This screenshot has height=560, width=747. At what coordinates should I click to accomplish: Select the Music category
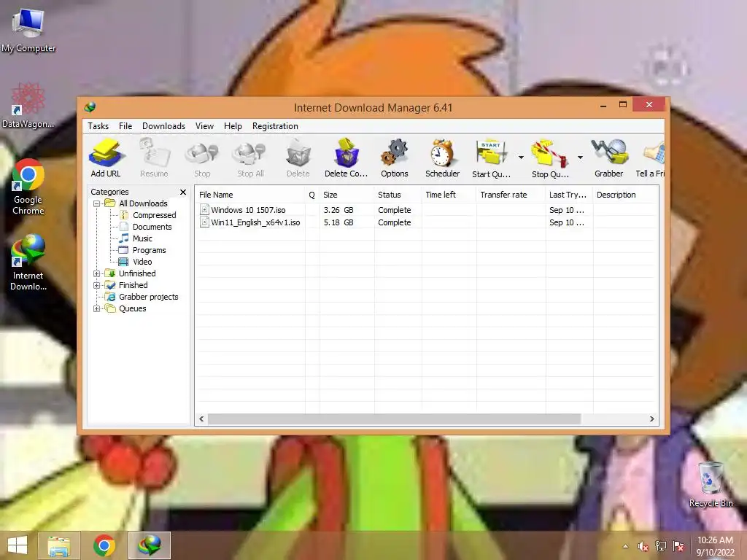[x=142, y=238]
